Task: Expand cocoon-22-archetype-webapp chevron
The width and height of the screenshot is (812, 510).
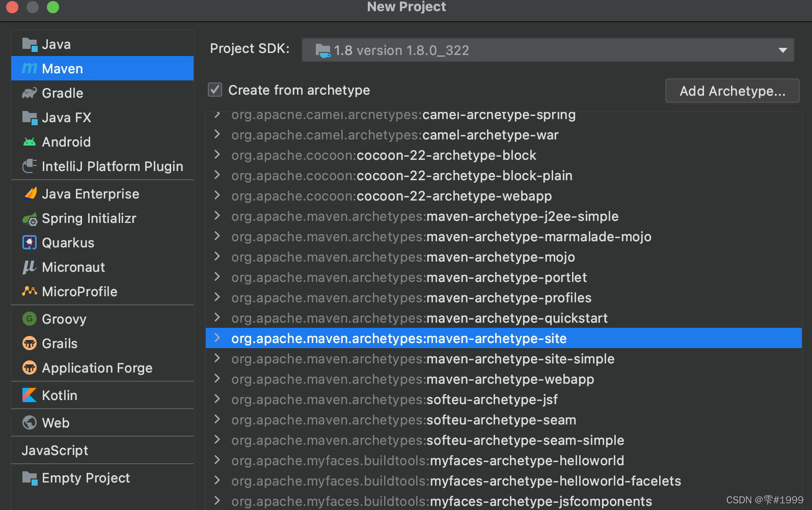Action: [217, 195]
